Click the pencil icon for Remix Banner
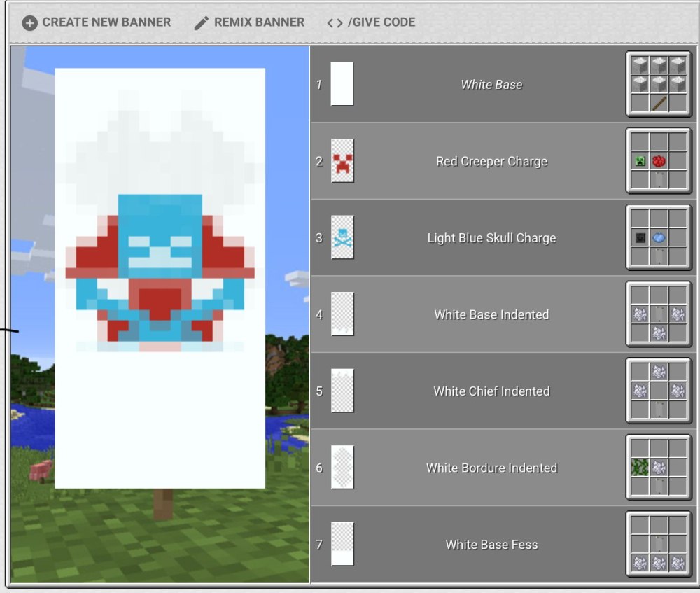Viewport: 700px width, 593px height. coord(202,23)
